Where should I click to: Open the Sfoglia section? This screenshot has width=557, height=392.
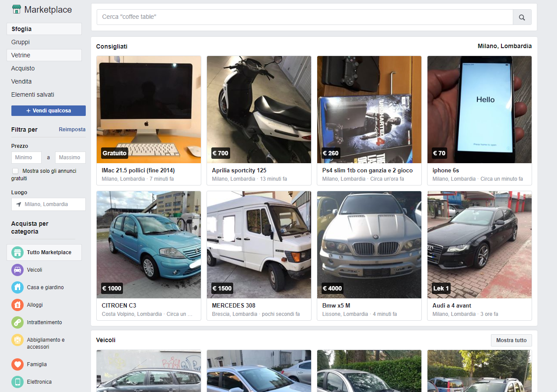click(x=44, y=29)
